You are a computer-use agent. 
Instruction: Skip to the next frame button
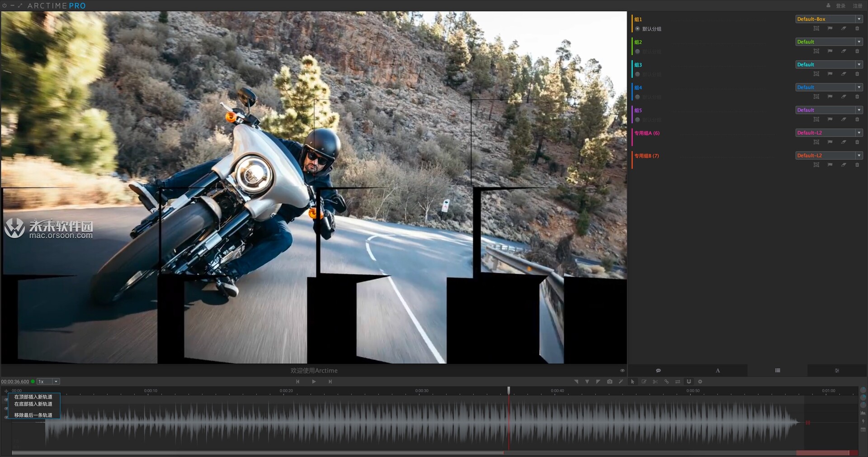point(330,381)
